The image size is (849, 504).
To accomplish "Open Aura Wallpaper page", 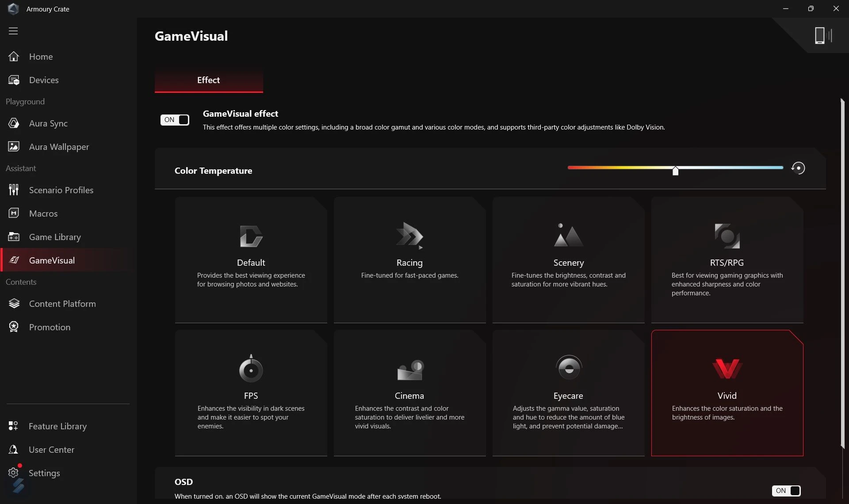I will pyautogui.click(x=69, y=147).
